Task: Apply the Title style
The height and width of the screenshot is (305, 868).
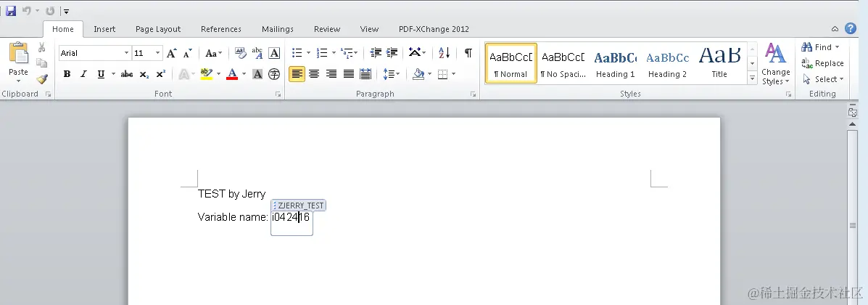Action: [719, 63]
